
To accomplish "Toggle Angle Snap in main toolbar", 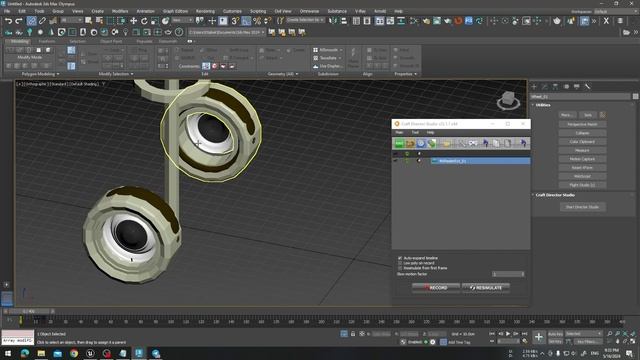I will 246,20.
